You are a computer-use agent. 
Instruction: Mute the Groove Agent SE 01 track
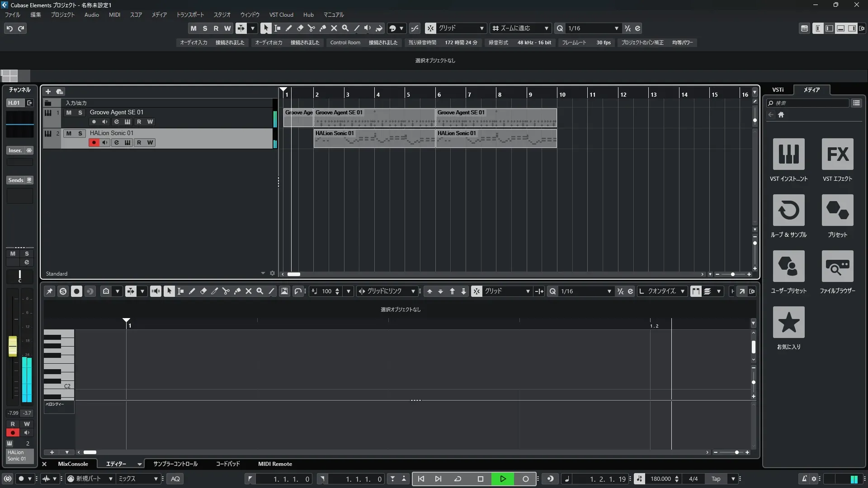69,113
